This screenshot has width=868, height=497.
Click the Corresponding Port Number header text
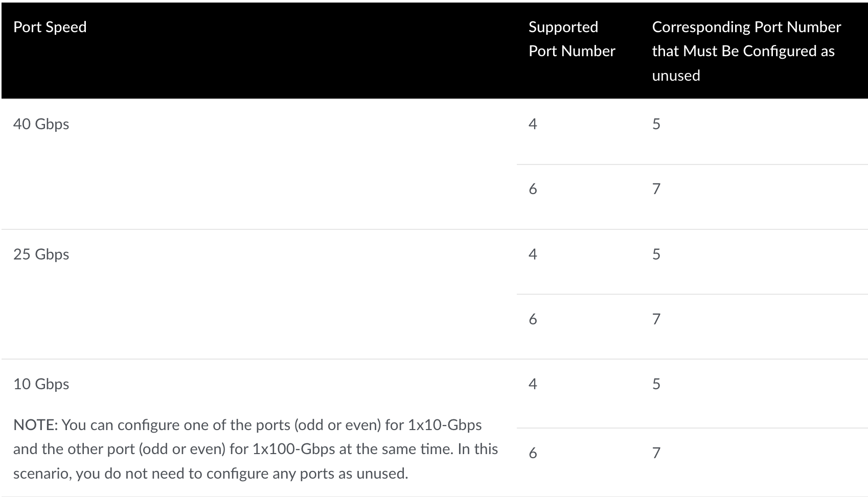[746, 51]
